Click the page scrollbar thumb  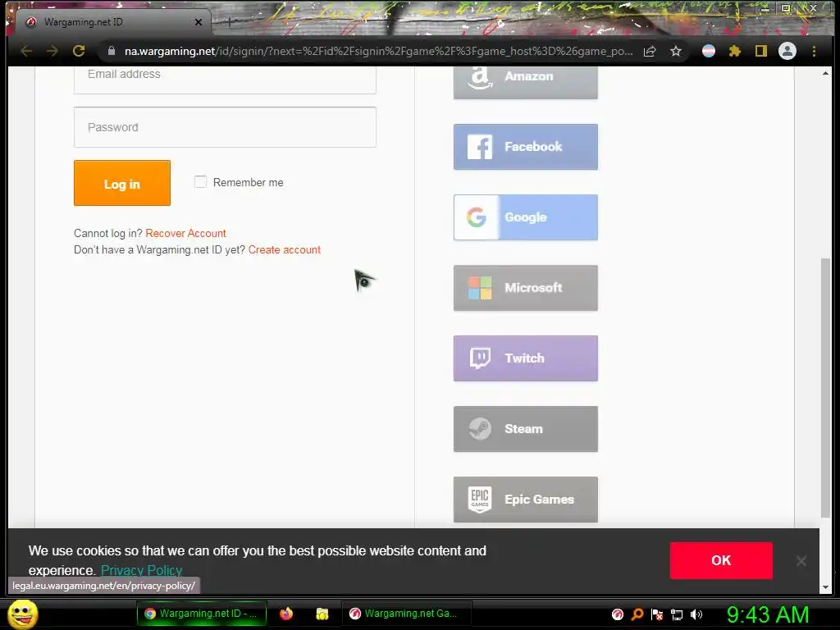pos(825,388)
